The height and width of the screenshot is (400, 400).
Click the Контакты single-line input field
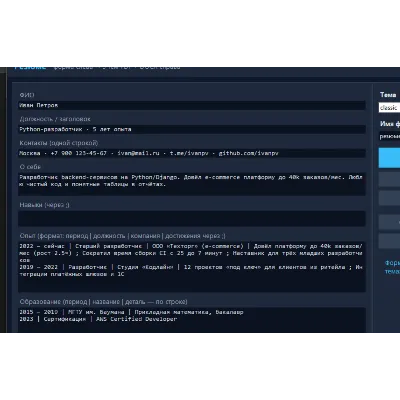(192, 153)
